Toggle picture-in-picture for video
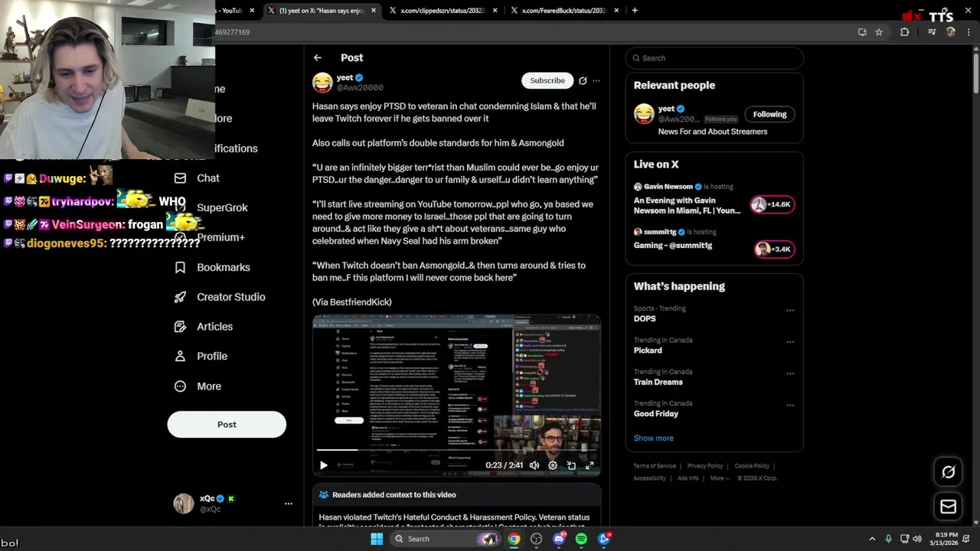Image resolution: width=980 pixels, height=551 pixels. (x=571, y=465)
